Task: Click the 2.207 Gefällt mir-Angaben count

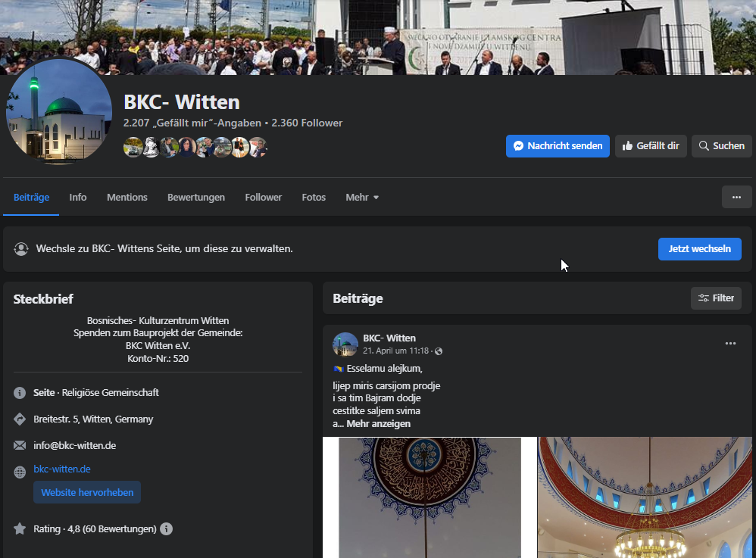Action: pyautogui.click(x=192, y=123)
